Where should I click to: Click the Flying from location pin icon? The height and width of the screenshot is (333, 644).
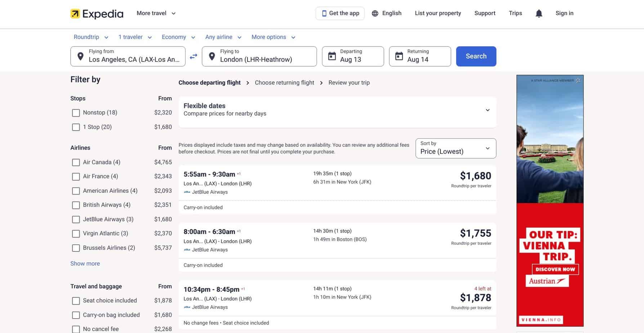coord(80,56)
